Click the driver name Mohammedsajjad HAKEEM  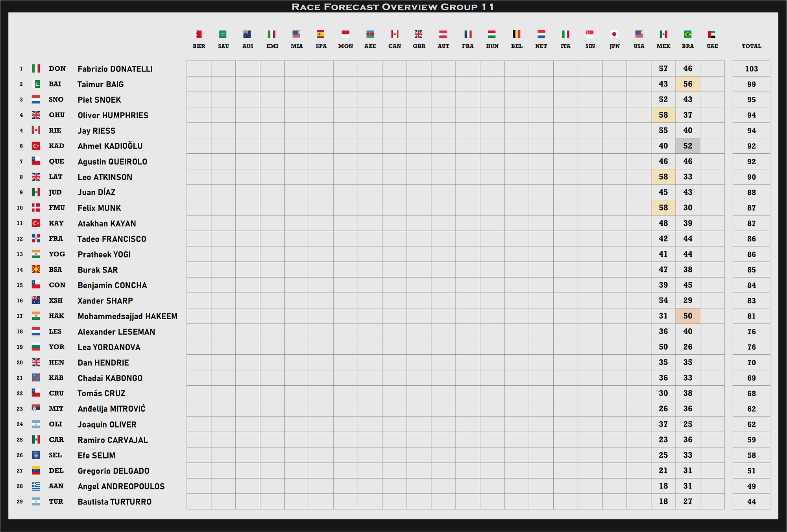click(x=127, y=316)
